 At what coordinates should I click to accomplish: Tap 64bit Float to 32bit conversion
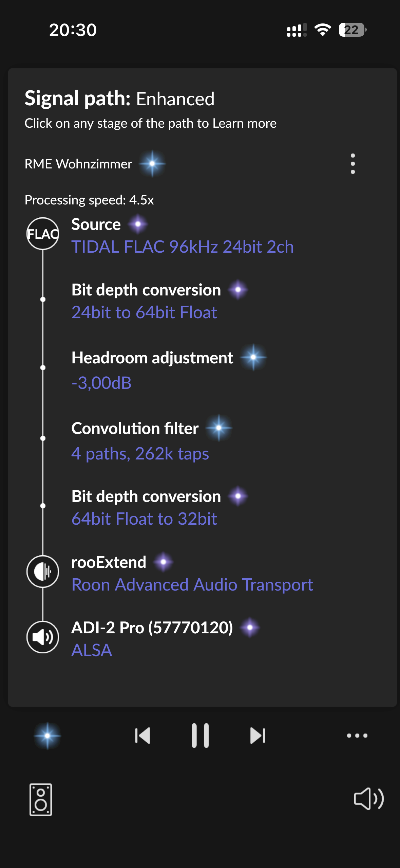point(144,519)
